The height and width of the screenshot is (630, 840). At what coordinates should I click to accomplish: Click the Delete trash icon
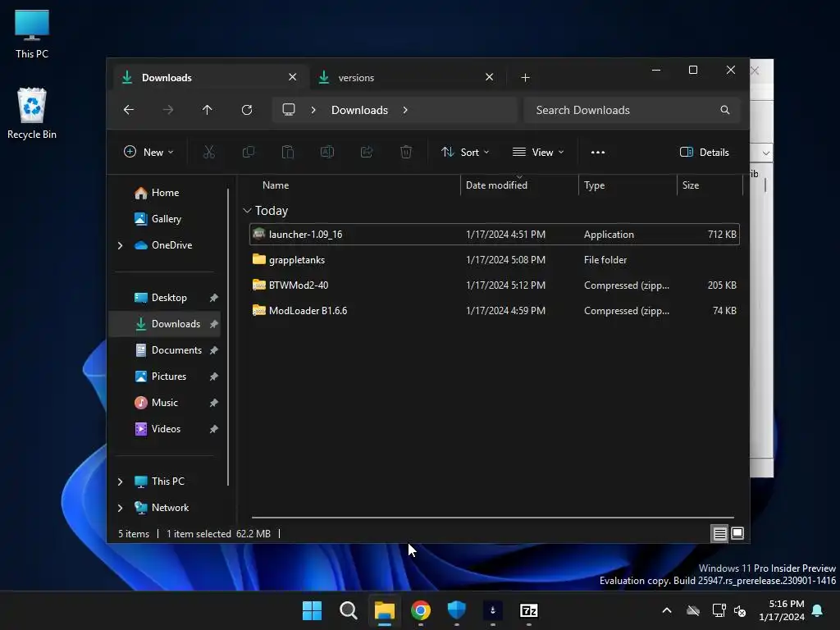[x=406, y=152]
